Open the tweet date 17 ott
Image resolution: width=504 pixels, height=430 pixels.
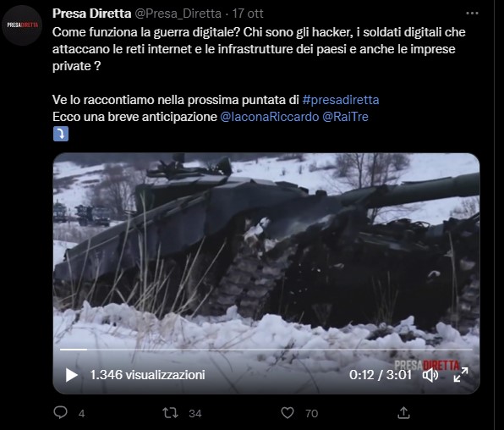pos(248,14)
